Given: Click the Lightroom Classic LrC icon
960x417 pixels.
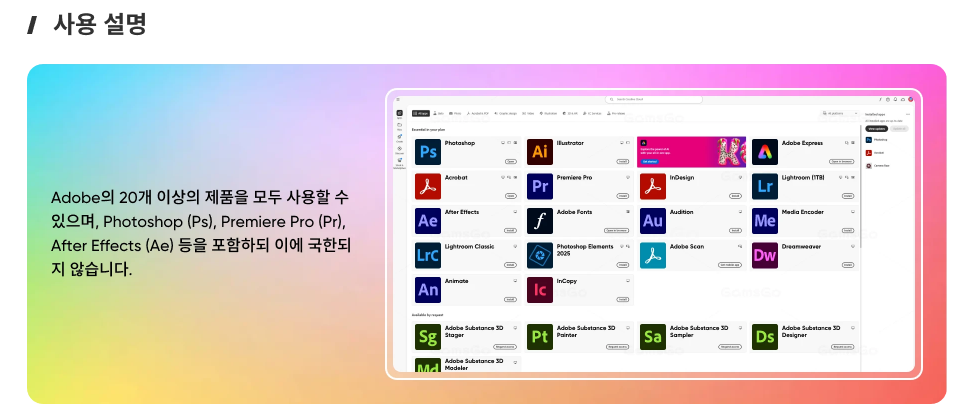Looking at the screenshot, I should [428, 255].
